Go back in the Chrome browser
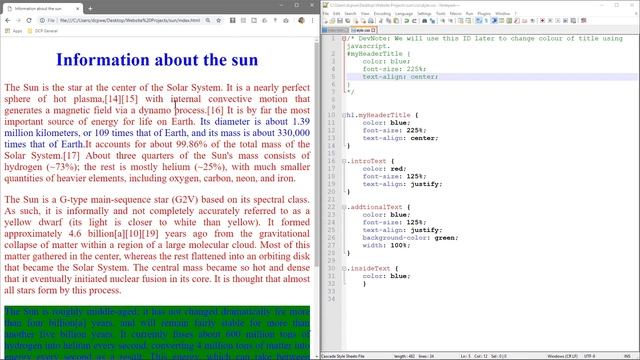Screen dimensions: 640x360 (8, 20)
